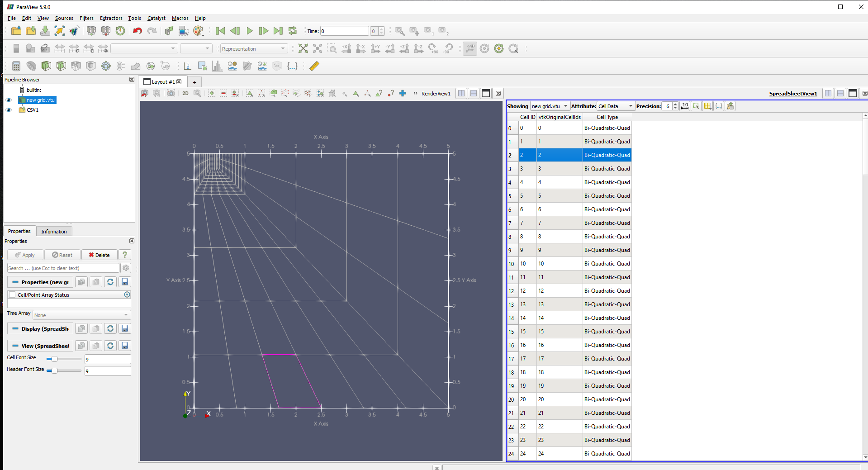Toggle visibility eye for CSV1
868x470 pixels.
pos(9,110)
